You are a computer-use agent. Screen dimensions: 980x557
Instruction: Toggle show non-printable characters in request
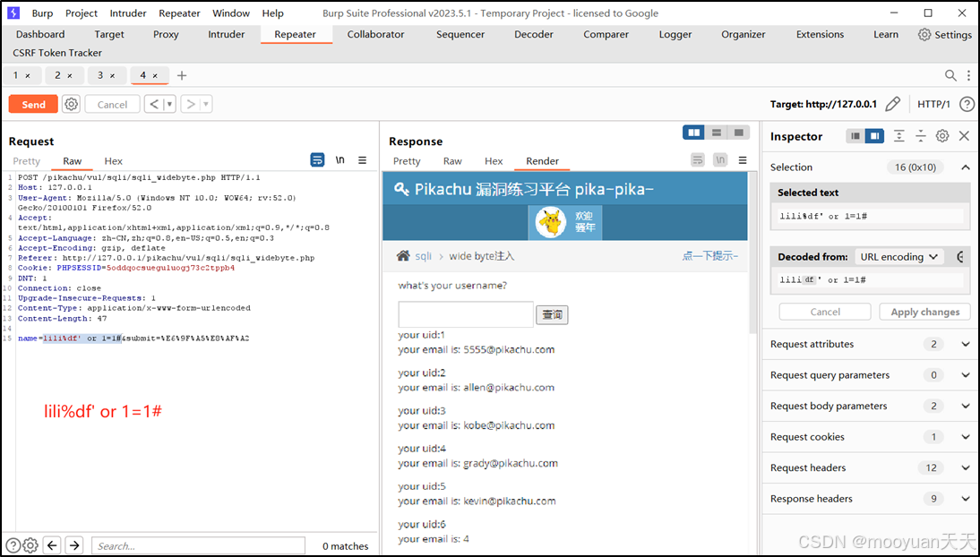[340, 160]
